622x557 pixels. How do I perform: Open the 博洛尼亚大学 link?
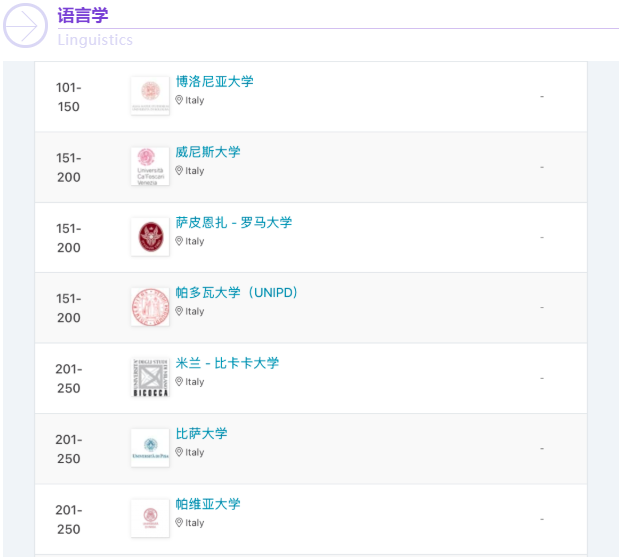215,81
